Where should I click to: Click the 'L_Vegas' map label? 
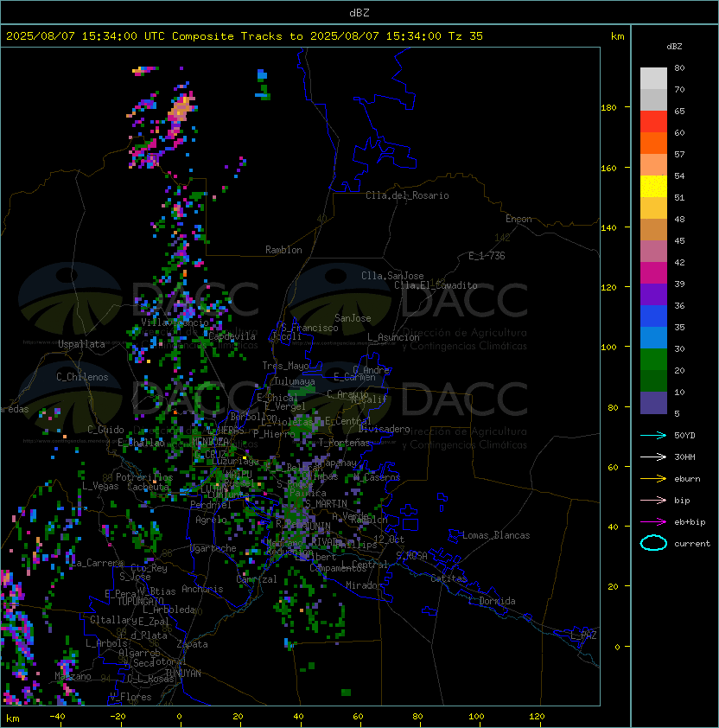(100, 486)
